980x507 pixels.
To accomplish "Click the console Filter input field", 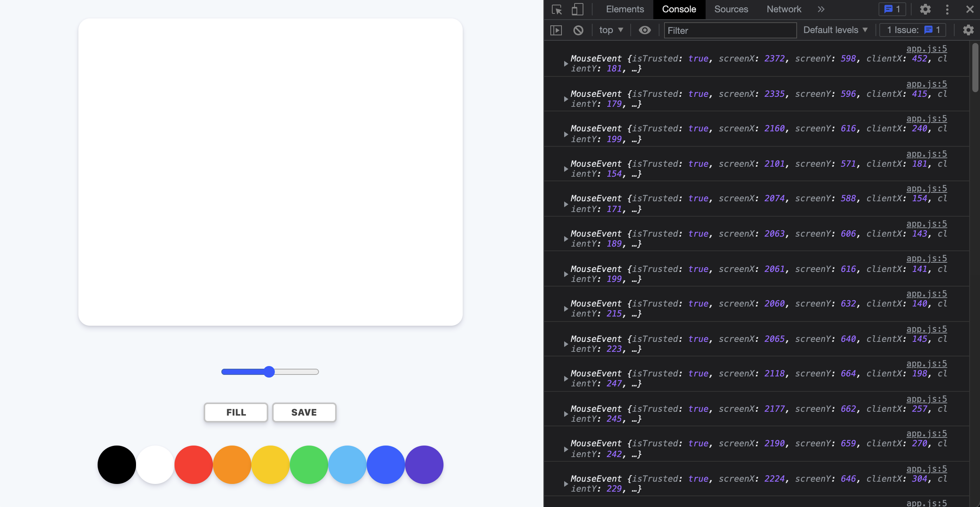I will tap(730, 30).
